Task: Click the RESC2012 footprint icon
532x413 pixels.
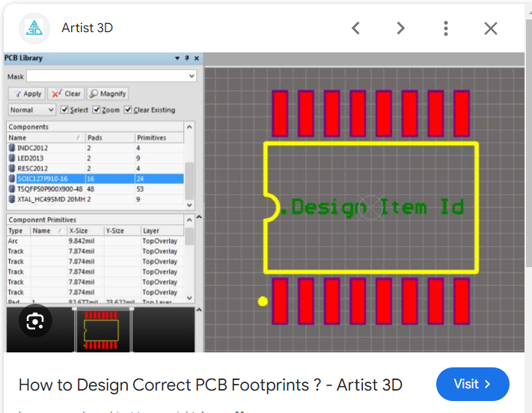Action: [12, 168]
